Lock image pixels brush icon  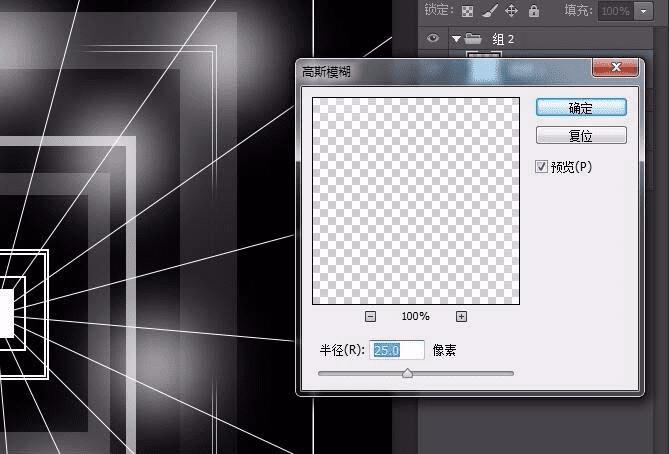click(x=490, y=11)
